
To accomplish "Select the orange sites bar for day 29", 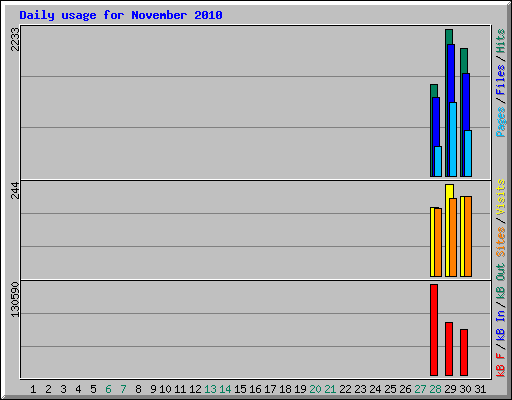I will 453,237.
